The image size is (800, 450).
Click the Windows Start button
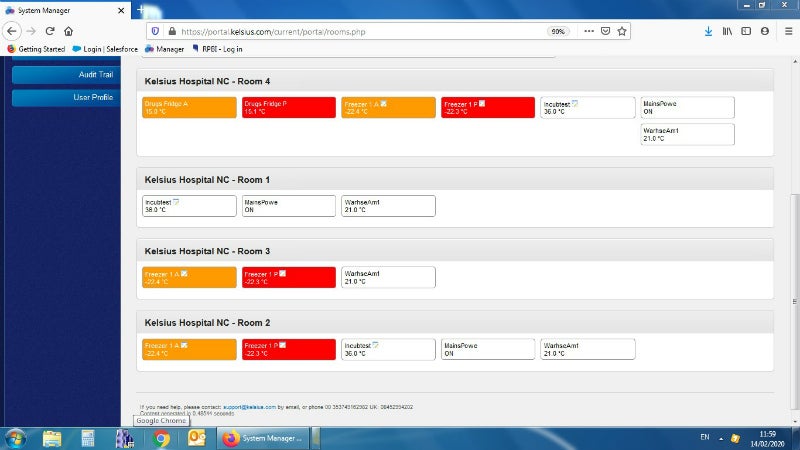pos(17,438)
